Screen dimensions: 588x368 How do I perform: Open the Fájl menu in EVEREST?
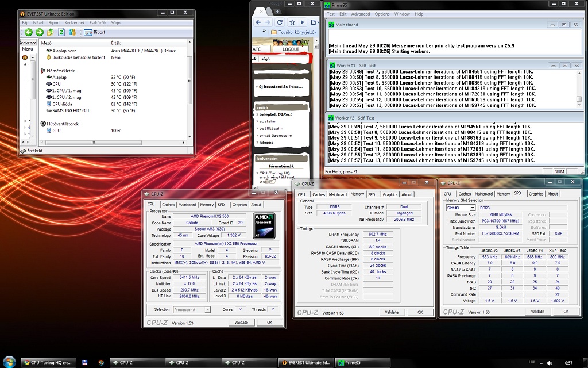[x=25, y=22]
